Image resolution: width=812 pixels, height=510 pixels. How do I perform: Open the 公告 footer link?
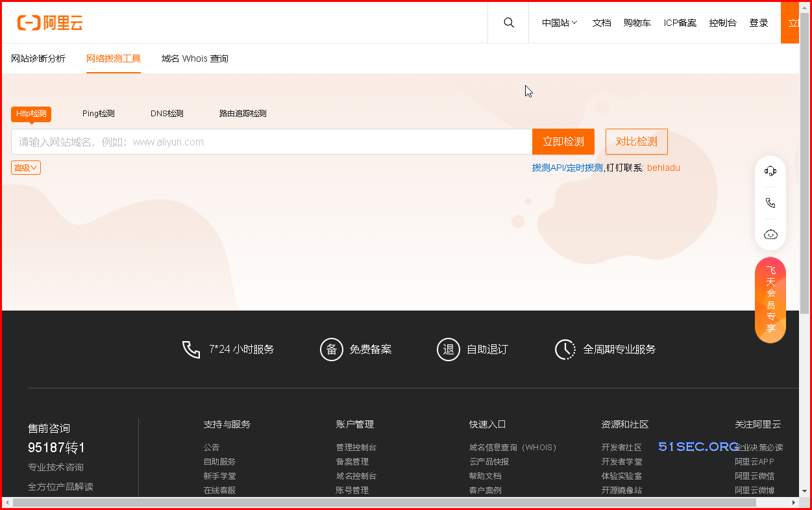click(212, 447)
